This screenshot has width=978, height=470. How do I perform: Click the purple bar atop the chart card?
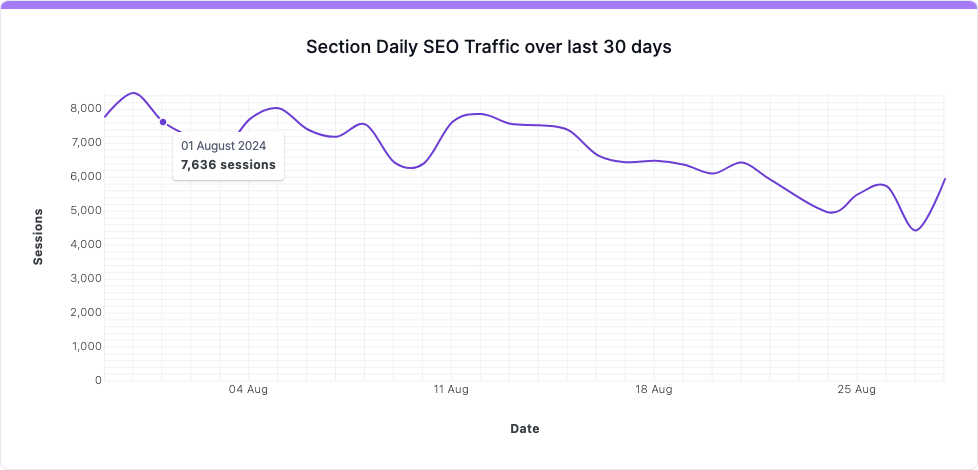[x=489, y=4]
